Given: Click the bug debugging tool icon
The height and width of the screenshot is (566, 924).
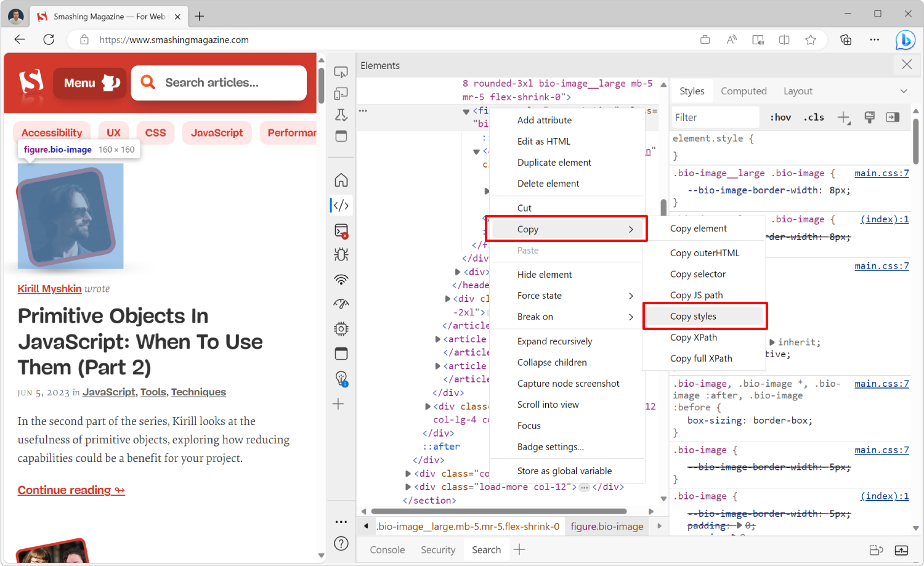Looking at the screenshot, I should coord(341,254).
